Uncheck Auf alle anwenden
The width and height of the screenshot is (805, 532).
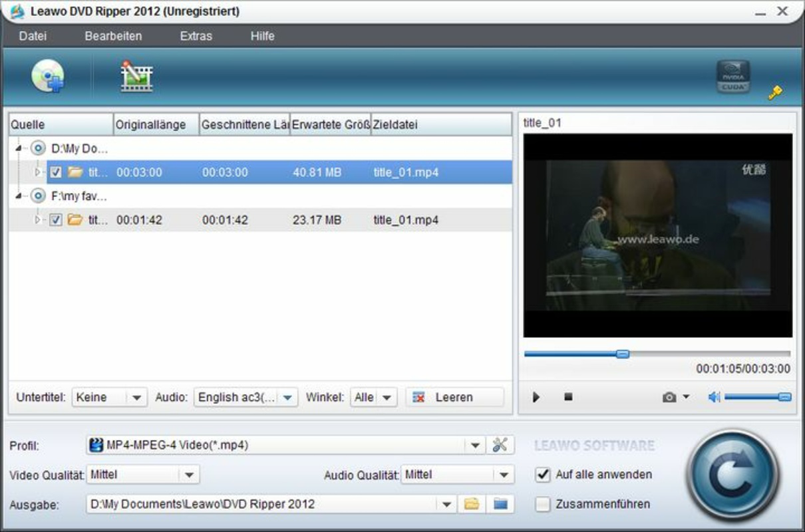[544, 474]
